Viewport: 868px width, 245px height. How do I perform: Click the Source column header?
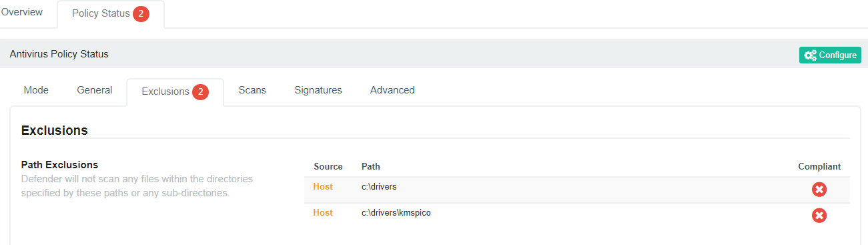[328, 166]
